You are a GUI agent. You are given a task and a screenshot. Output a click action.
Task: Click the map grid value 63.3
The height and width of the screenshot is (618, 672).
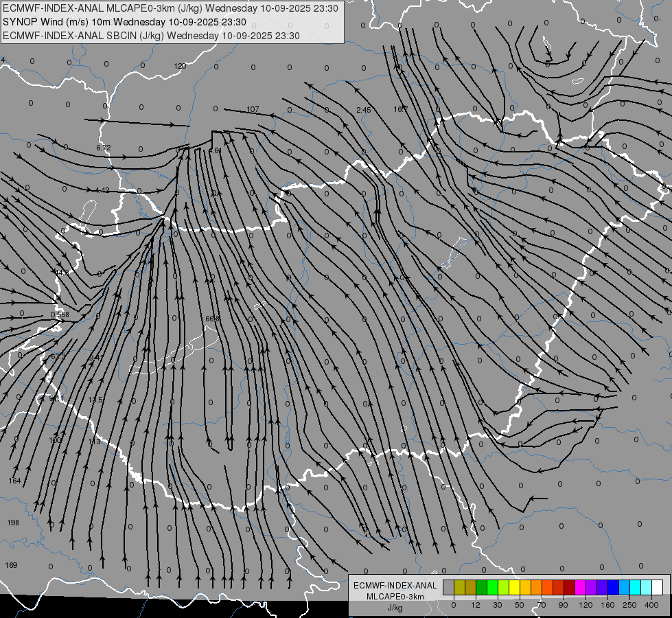tap(58, 356)
